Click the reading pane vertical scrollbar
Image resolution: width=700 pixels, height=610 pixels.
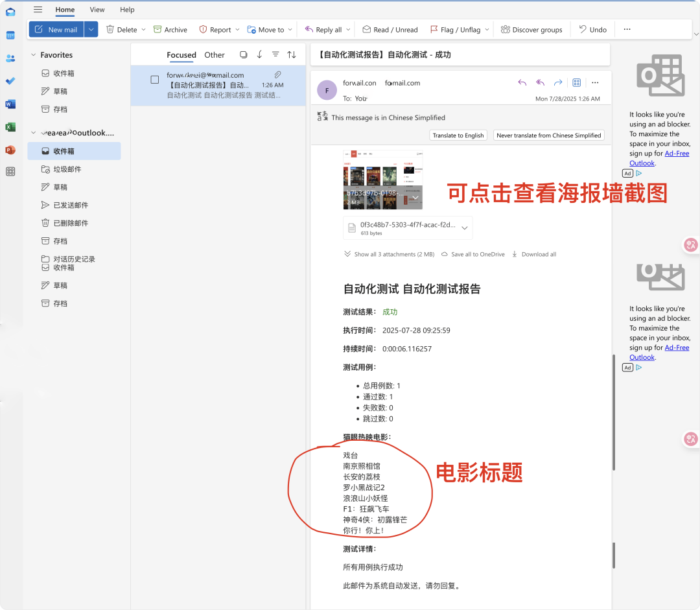(x=614, y=412)
